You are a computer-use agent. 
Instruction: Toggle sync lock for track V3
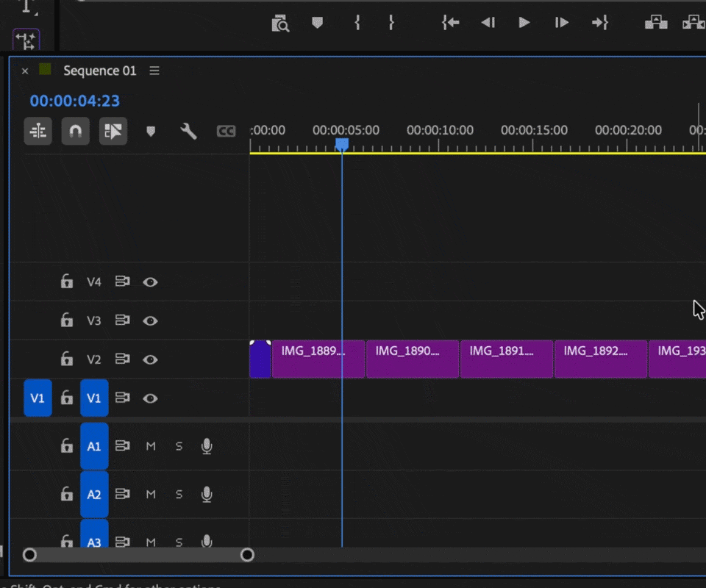click(123, 320)
